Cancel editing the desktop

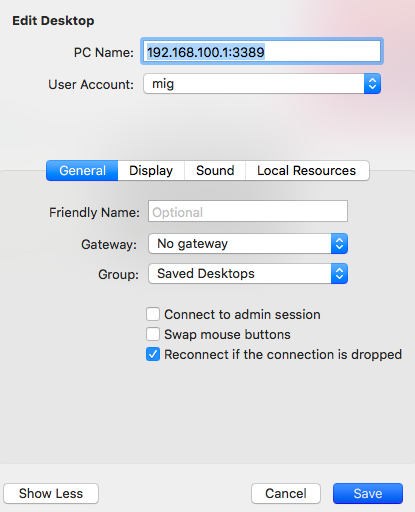pos(286,493)
